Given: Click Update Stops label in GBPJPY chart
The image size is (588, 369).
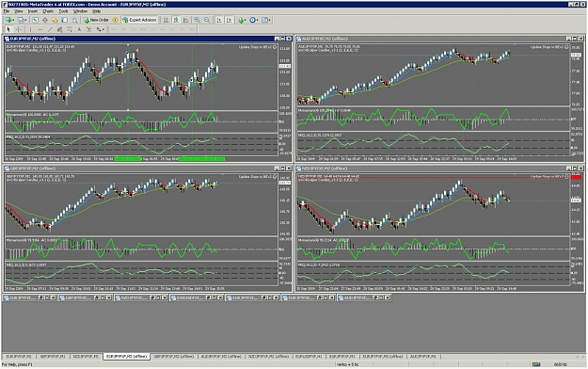Looking at the screenshot, I should tap(255, 176).
